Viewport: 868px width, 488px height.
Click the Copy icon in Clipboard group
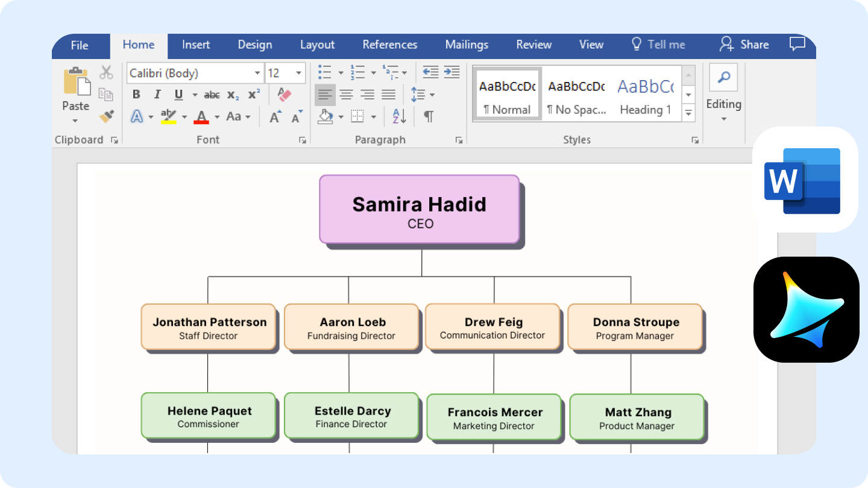[x=106, y=95]
